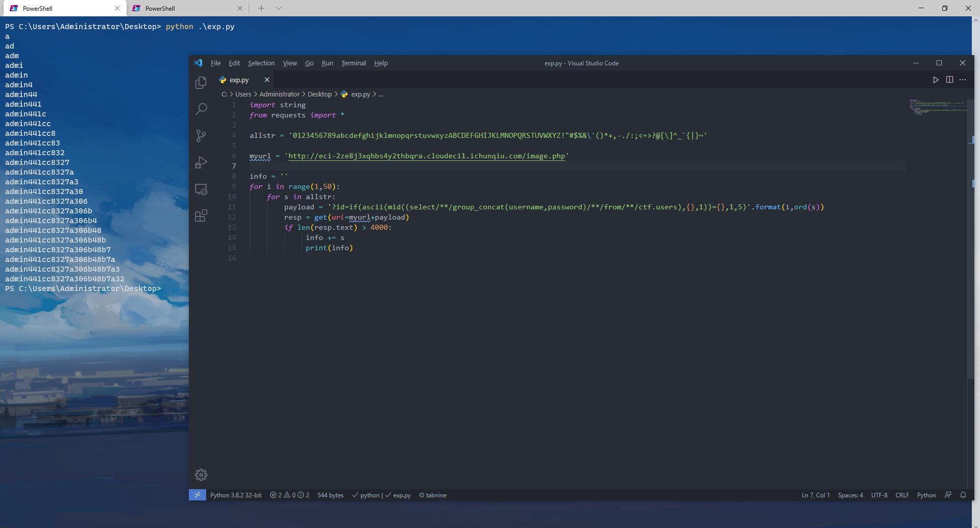Open the Selection menu
This screenshot has width=980, height=528.
[x=261, y=63]
